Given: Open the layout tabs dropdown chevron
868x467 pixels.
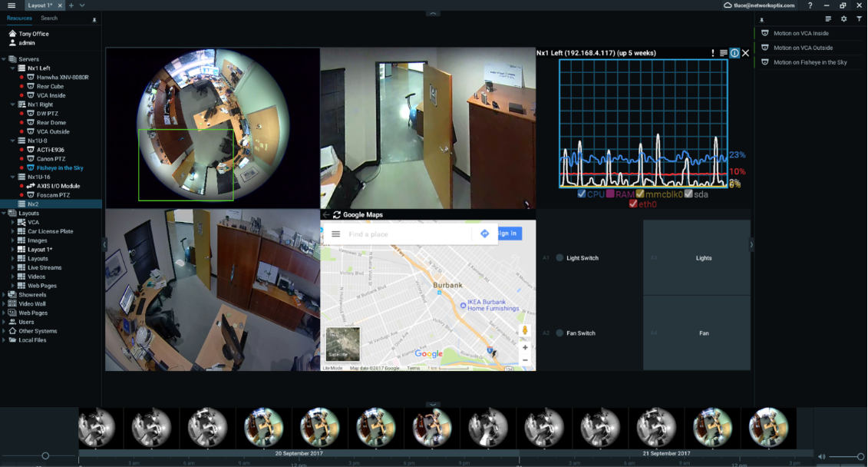Looking at the screenshot, I should (82, 5).
